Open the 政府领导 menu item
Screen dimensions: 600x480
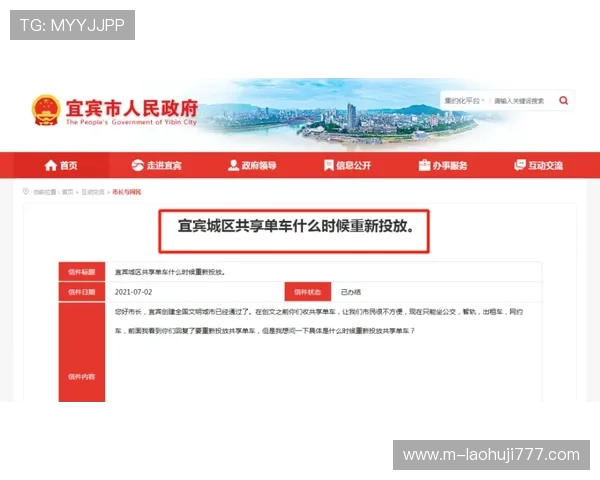tap(252, 165)
